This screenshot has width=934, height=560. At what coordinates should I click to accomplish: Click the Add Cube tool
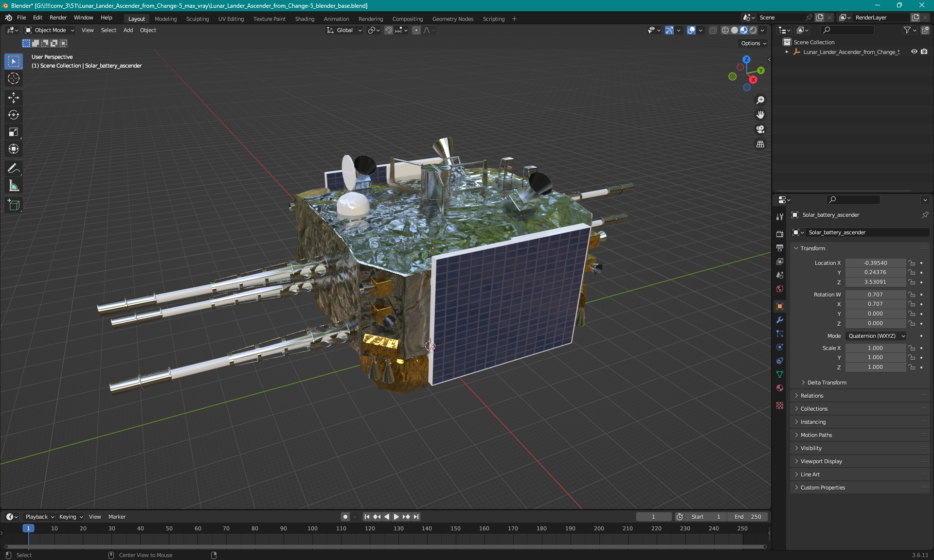click(14, 205)
